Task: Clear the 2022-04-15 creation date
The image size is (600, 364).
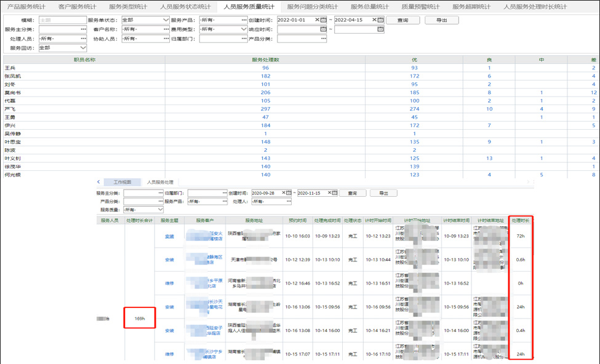Action: tap(374, 20)
